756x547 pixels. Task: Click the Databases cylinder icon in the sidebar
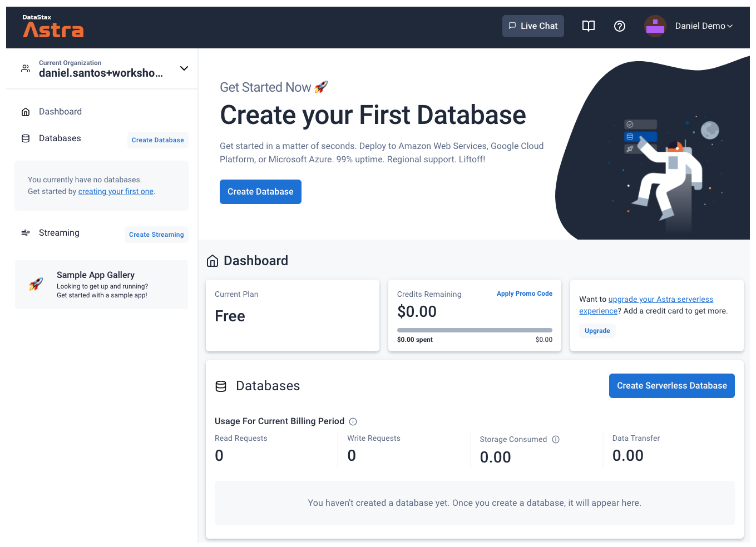(x=26, y=138)
